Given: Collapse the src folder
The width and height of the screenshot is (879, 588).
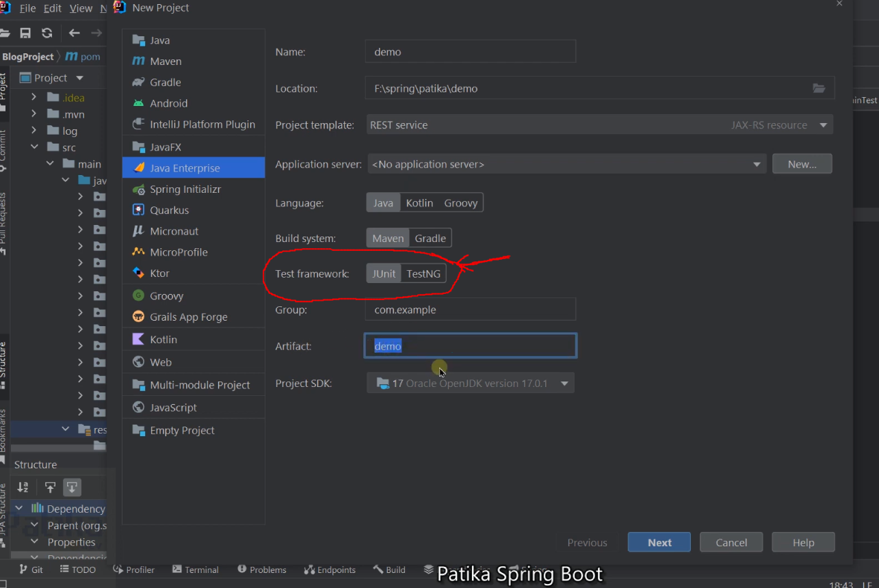Looking at the screenshot, I should [x=34, y=147].
